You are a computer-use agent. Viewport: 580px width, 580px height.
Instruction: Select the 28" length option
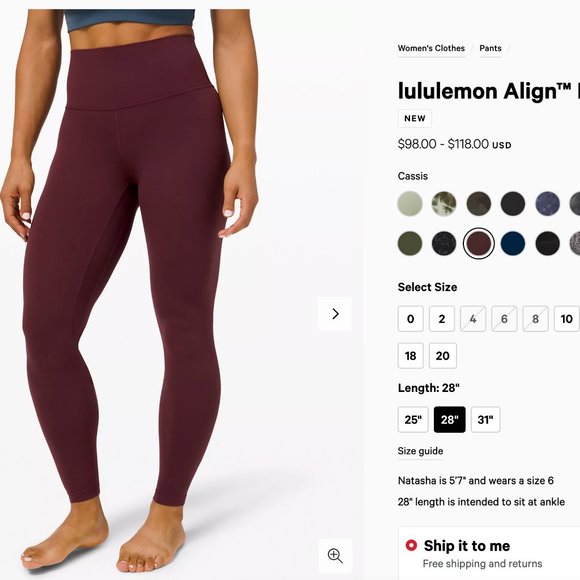[449, 419]
